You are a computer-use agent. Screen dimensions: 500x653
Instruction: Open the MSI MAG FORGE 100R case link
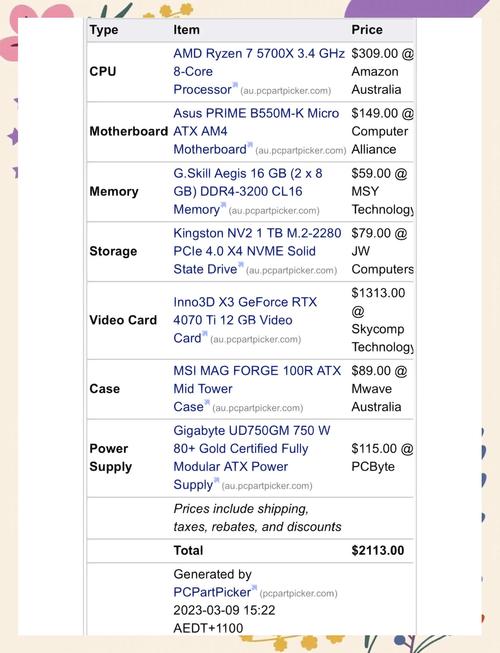tap(257, 388)
